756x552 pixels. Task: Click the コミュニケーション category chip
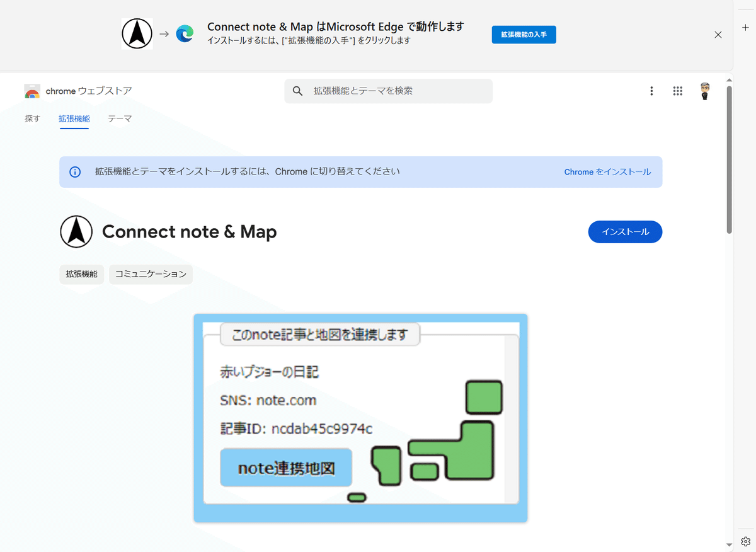tap(151, 274)
